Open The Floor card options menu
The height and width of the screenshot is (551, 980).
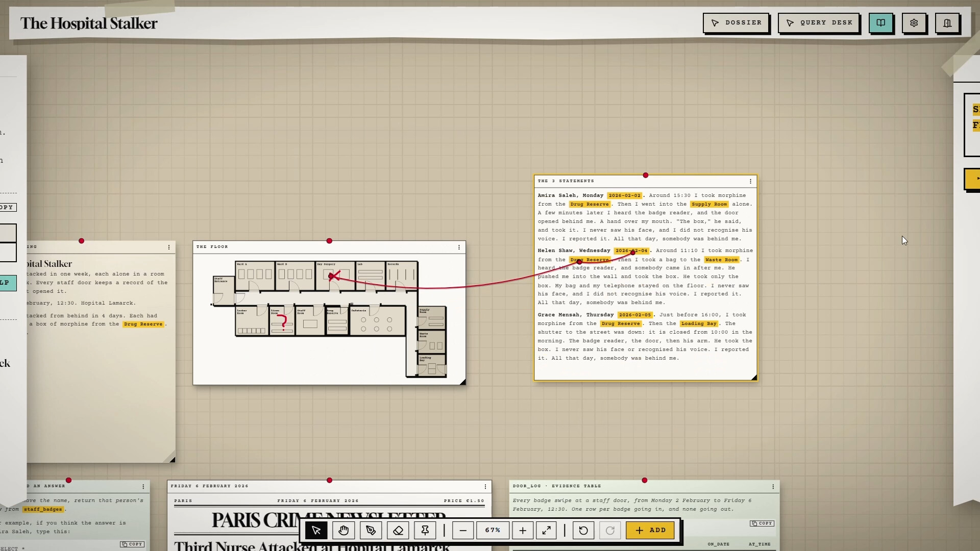pos(459,247)
